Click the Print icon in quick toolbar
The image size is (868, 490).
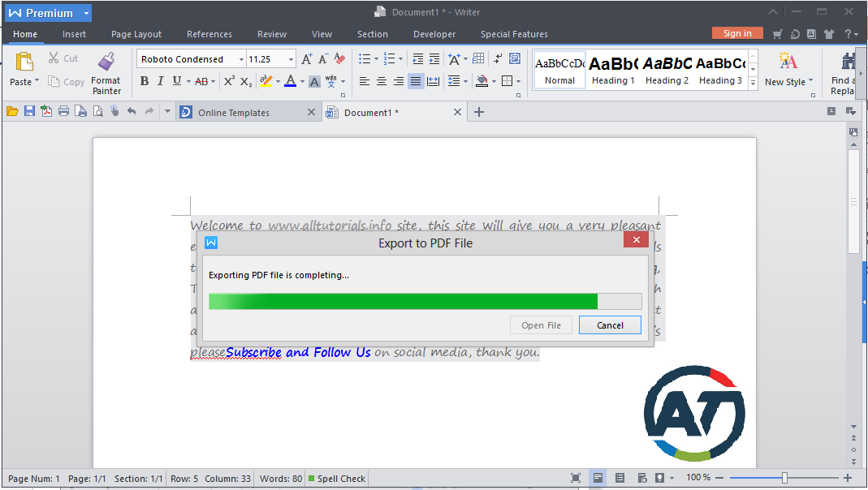click(63, 112)
